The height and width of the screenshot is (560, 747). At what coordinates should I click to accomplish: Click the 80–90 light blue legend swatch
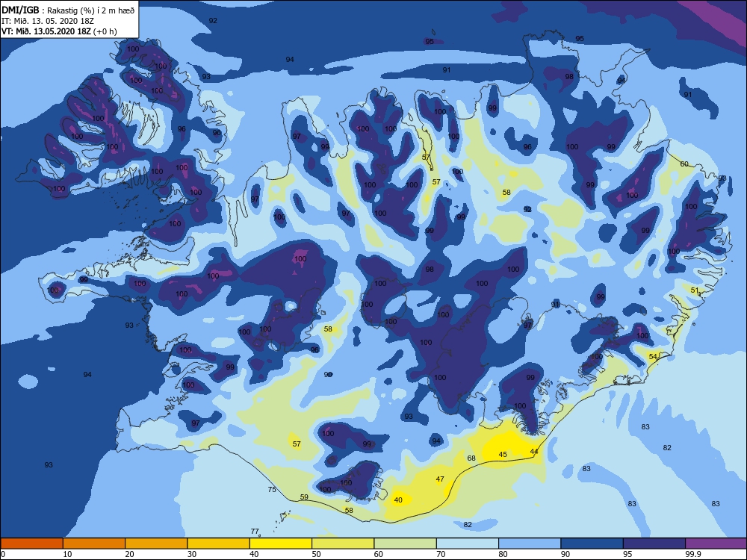[x=530, y=544]
